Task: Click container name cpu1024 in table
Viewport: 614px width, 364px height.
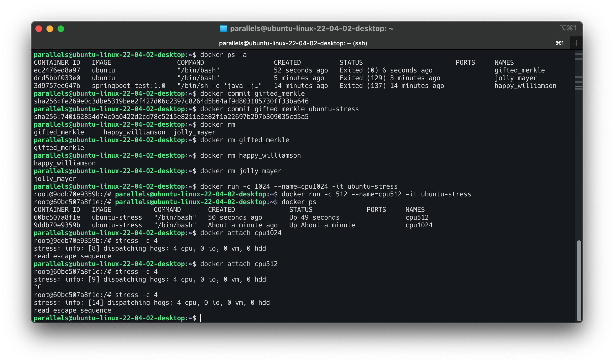Action: 419,225
